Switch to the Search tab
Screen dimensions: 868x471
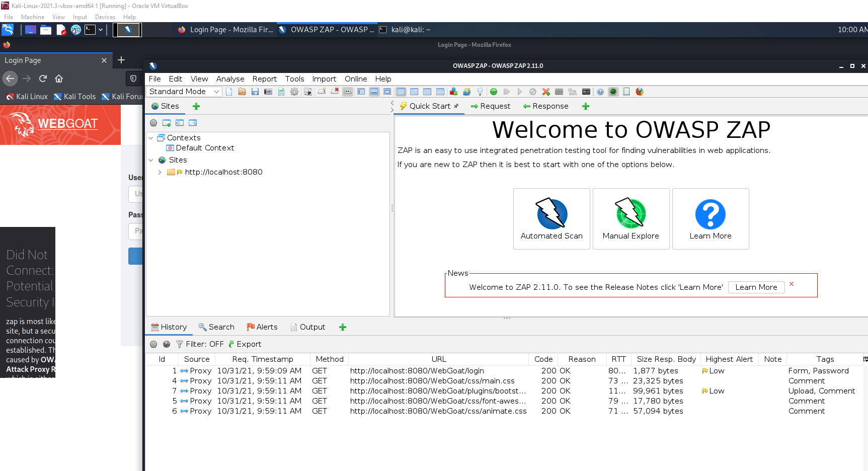tap(216, 327)
